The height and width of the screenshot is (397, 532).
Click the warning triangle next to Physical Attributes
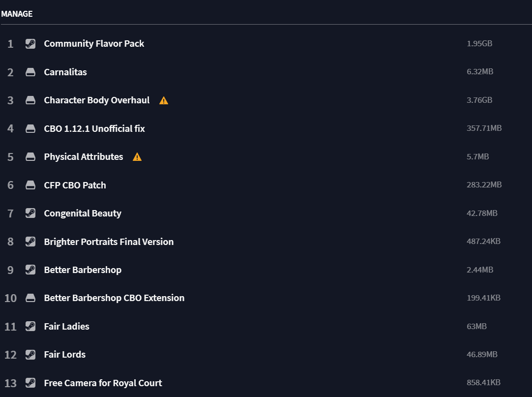(x=137, y=157)
